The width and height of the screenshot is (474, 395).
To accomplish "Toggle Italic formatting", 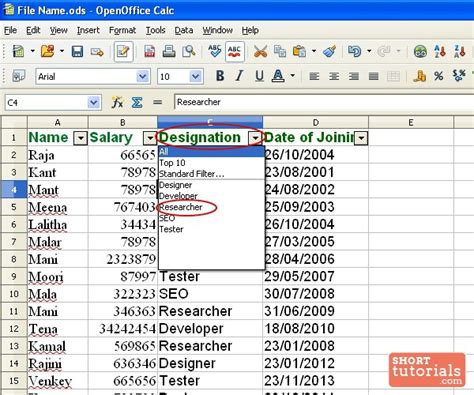I will pos(239,76).
